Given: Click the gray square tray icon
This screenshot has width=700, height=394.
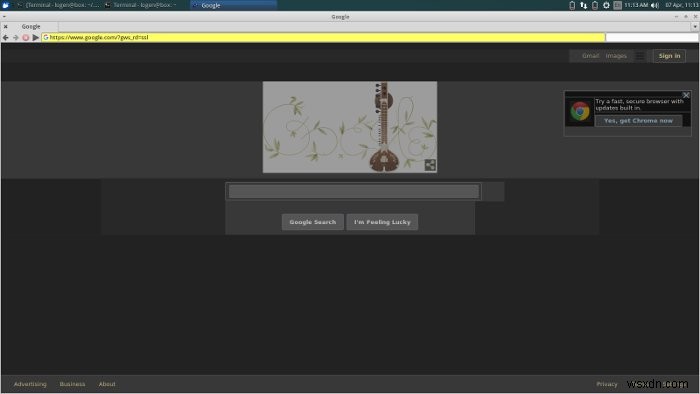Looking at the screenshot, I should [x=617, y=5].
